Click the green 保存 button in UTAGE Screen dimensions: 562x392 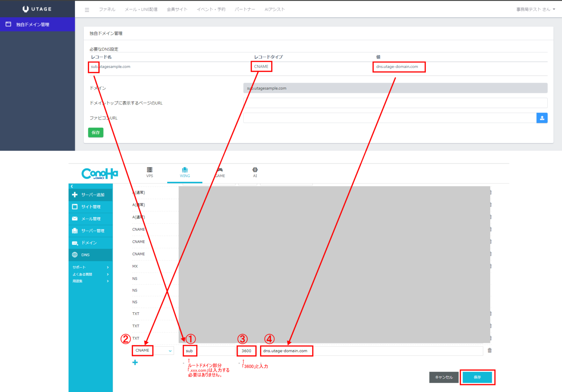click(95, 132)
